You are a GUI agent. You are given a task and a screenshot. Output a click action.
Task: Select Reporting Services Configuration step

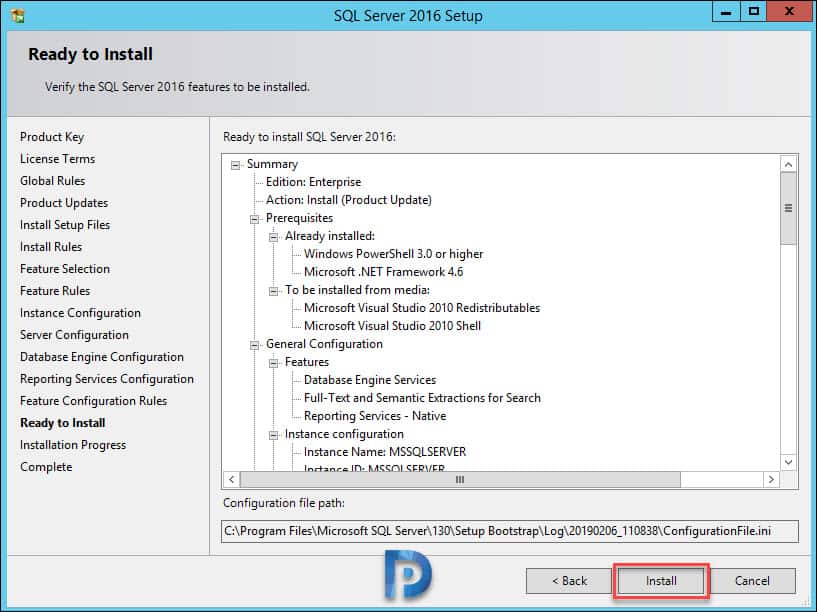107,379
